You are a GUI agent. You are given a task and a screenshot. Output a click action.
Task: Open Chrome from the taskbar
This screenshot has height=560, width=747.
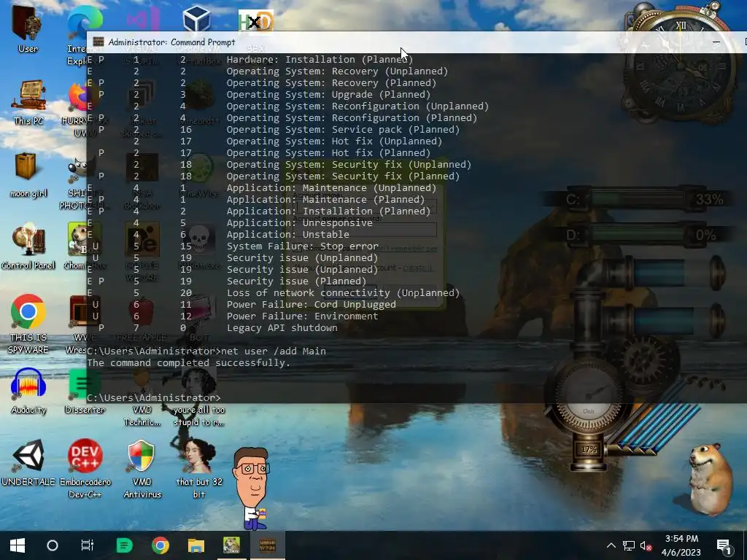pyautogui.click(x=160, y=545)
